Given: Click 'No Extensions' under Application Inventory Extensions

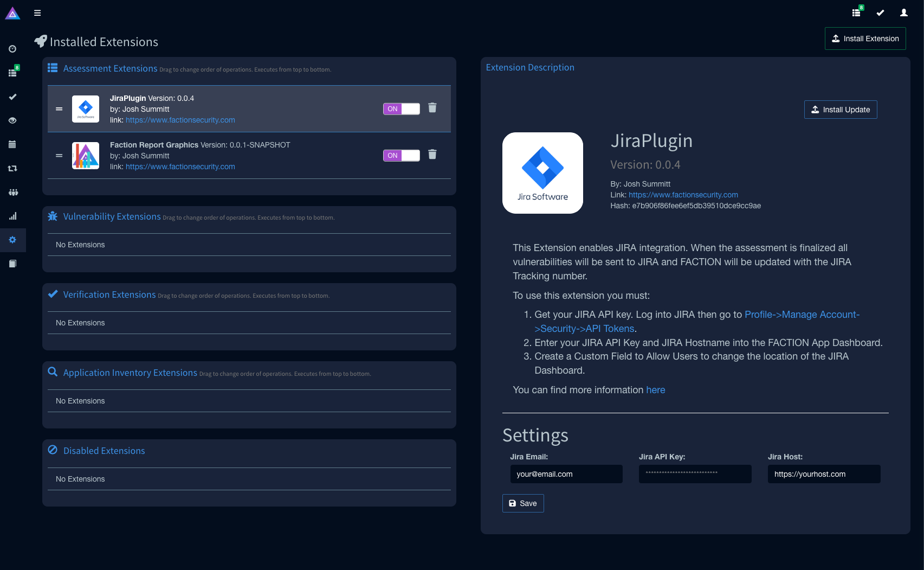Looking at the screenshot, I should (80, 401).
